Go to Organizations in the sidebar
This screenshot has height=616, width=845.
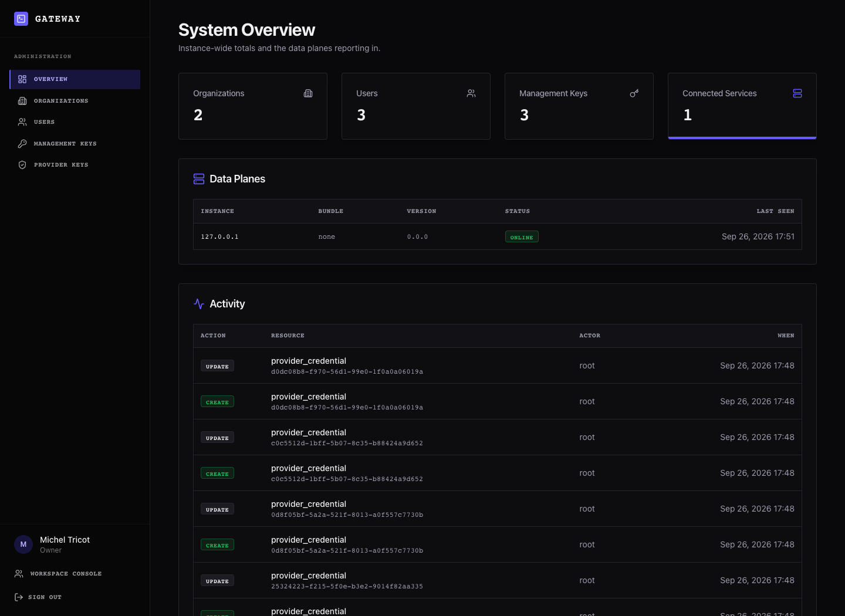(x=75, y=101)
